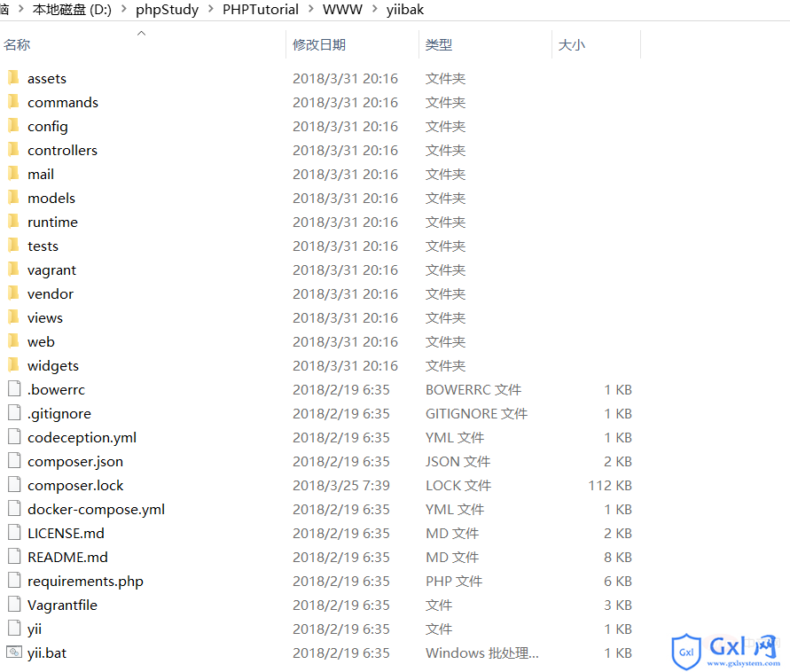The height and width of the screenshot is (672, 790).
Task: Click the docker-compose.yml file icon
Action: [14, 509]
